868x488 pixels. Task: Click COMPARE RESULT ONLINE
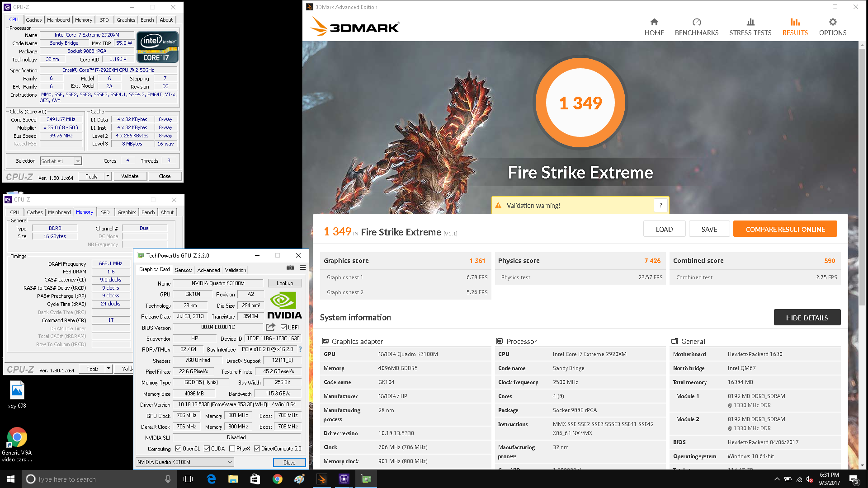click(785, 229)
